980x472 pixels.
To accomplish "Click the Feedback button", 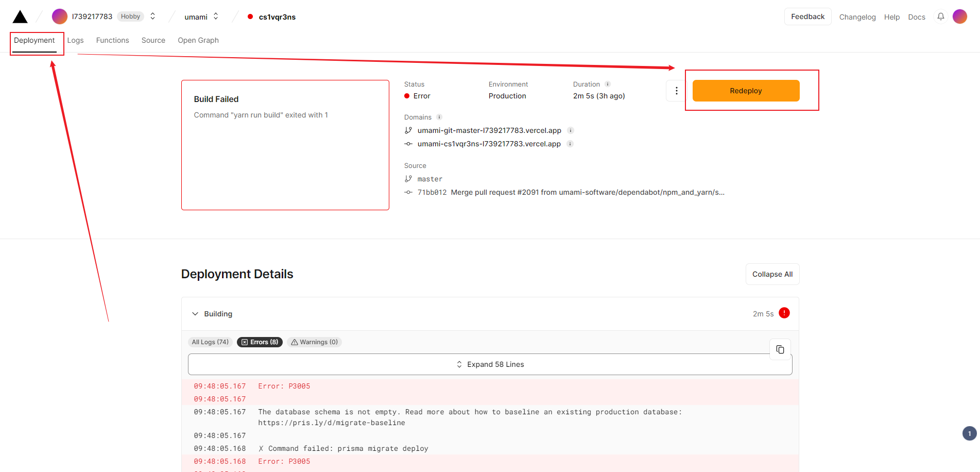I will point(807,16).
